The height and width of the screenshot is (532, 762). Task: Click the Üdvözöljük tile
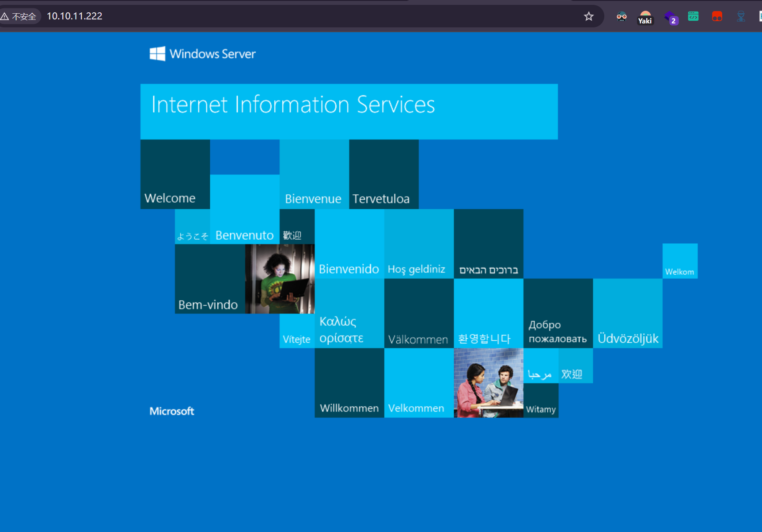[627, 313]
